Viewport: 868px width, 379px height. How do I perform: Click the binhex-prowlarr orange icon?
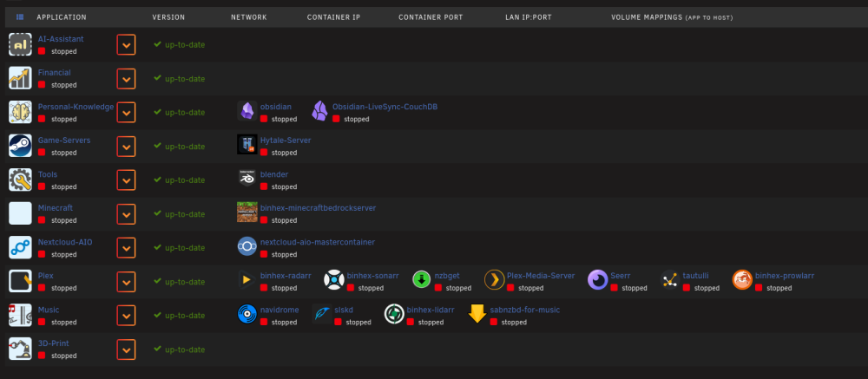(x=742, y=280)
